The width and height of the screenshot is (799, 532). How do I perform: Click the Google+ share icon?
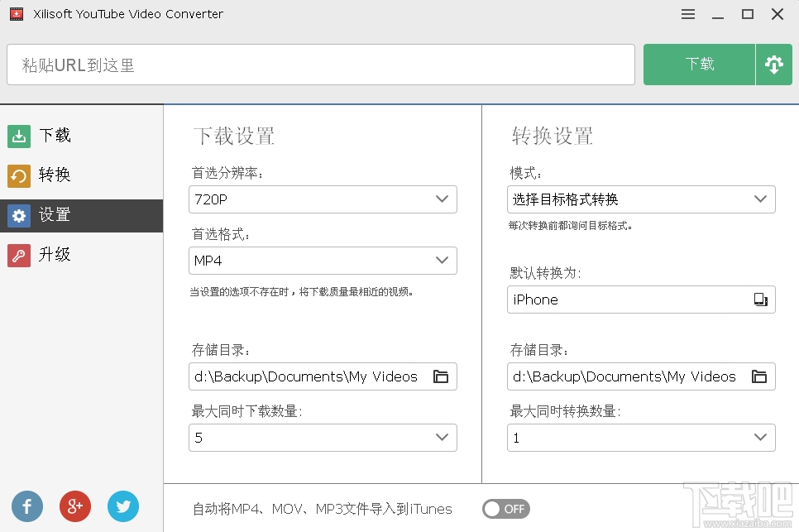(x=75, y=506)
